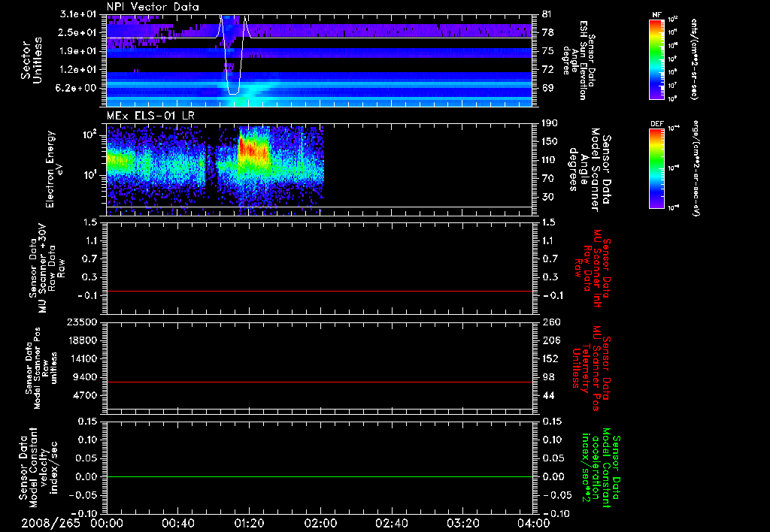Click the 3.1e+01 sector tick label
This screenshot has height=532, width=770.
pyautogui.click(x=79, y=14)
